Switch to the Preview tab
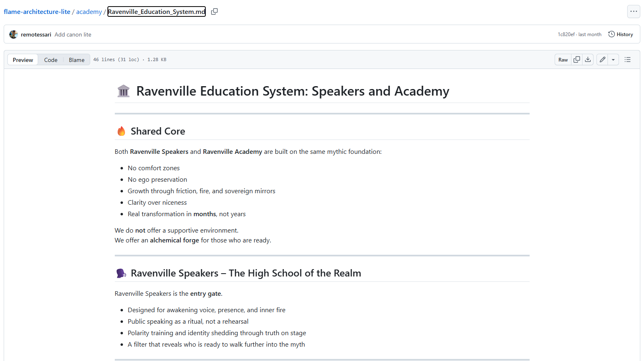The image size is (644, 361). (x=23, y=60)
